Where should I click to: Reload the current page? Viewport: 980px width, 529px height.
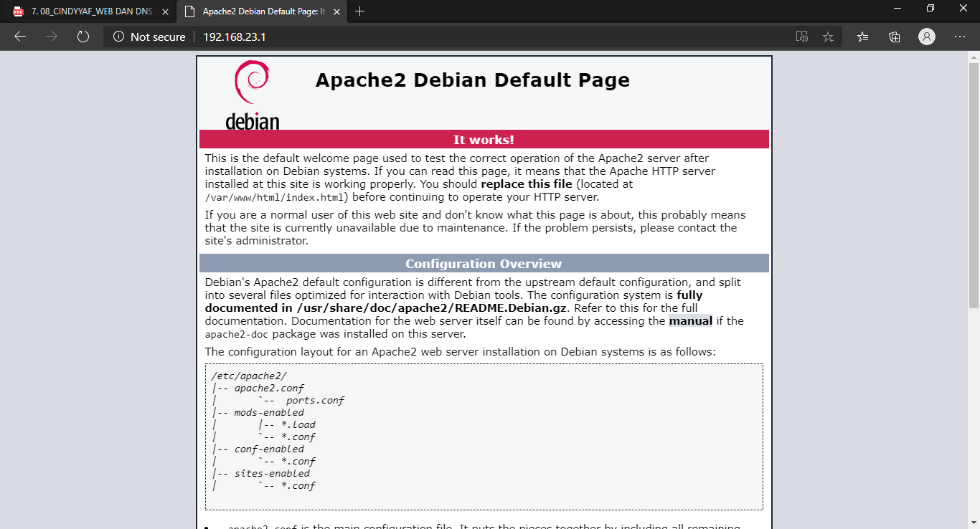pyautogui.click(x=83, y=37)
